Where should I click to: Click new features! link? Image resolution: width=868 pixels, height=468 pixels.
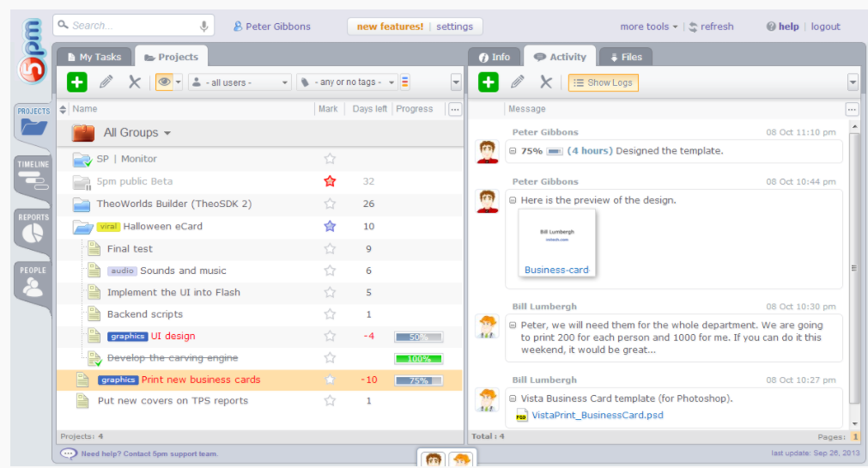pyautogui.click(x=390, y=27)
